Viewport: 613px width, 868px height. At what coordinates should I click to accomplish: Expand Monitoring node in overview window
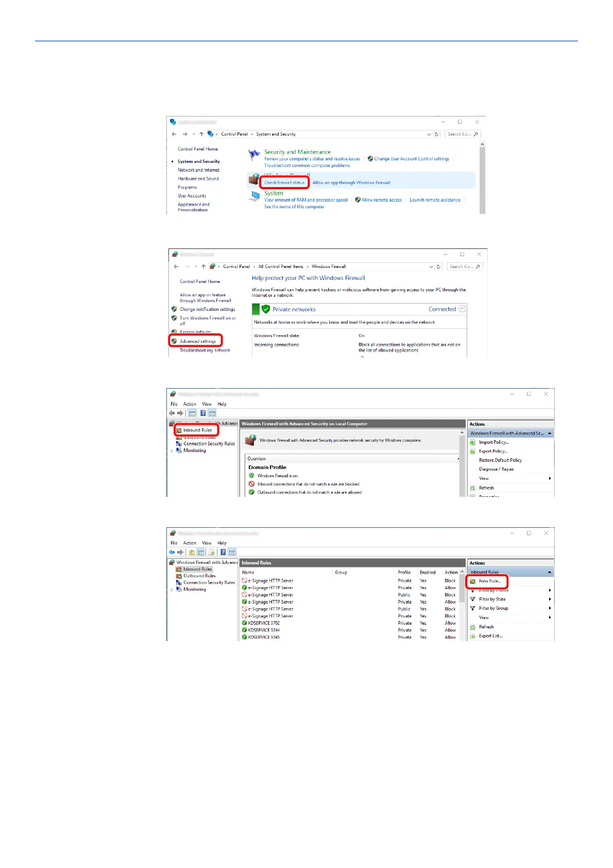(x=172, y=451)
